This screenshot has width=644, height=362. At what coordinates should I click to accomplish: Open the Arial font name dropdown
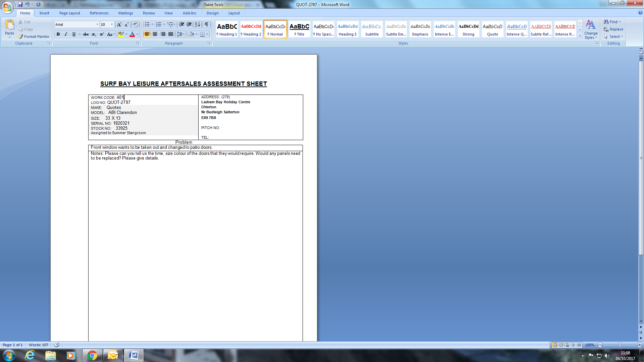point(97,24)
